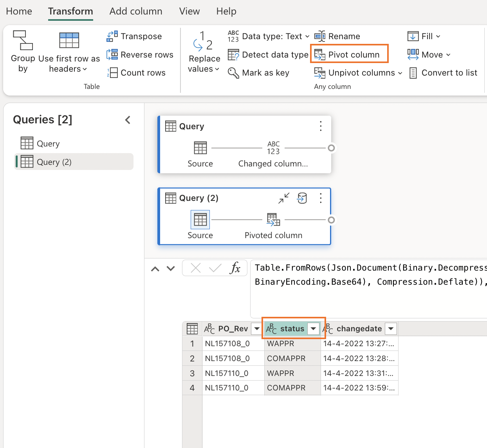Click the Source step in Query card

(x=200, y=148)
